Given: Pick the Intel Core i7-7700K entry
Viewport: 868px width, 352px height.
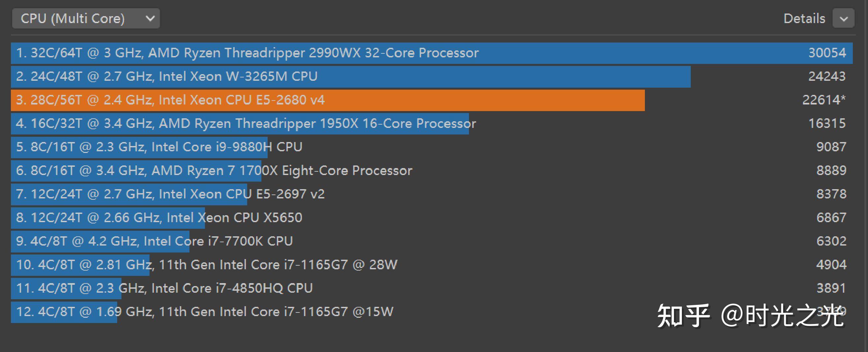Looking at the screenshot, I should (154, 242).
